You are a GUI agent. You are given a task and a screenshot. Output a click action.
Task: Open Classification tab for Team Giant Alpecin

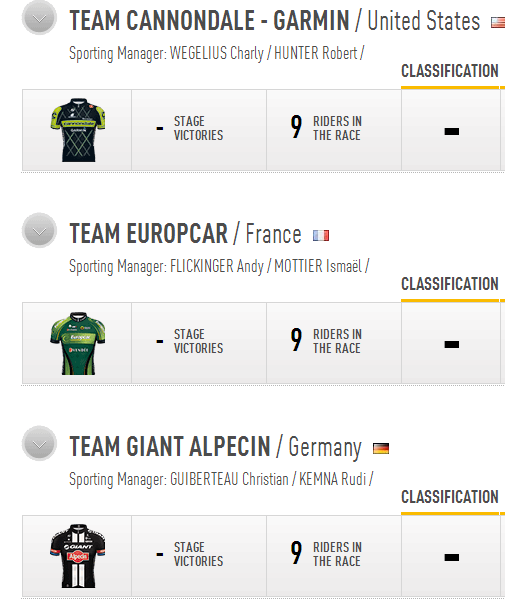(x=450, y=497)
